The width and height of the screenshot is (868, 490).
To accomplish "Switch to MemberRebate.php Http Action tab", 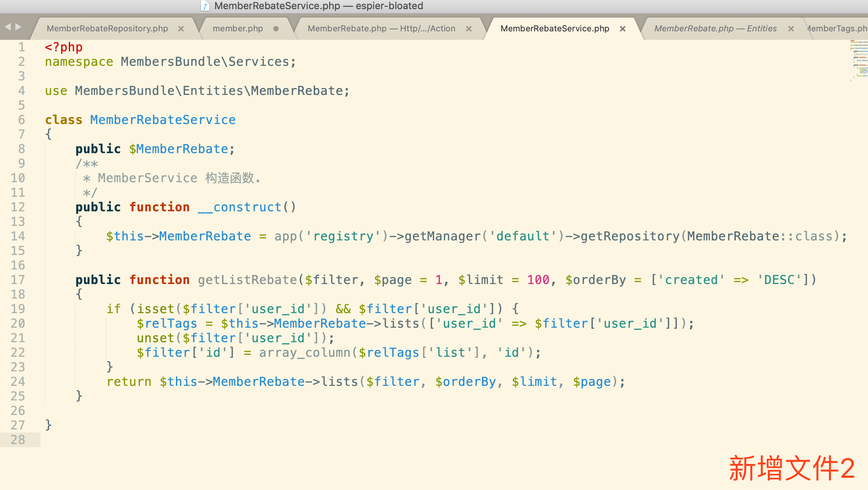I will [381, 29].
